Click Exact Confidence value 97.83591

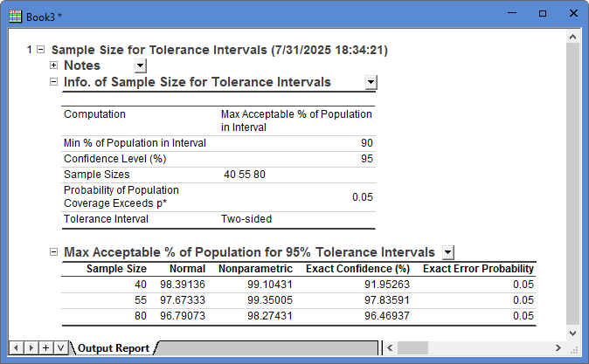(387, 300)
